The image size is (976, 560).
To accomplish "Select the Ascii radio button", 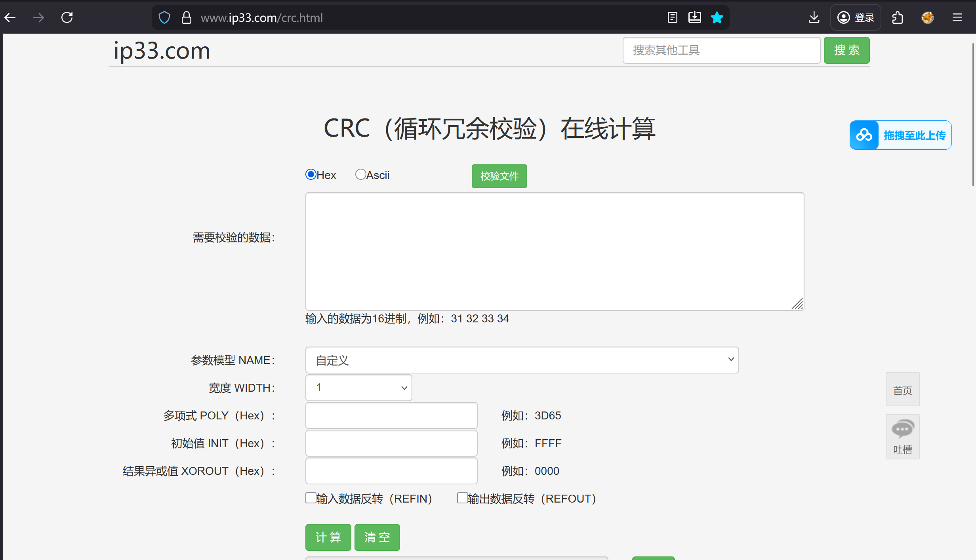I will click(360, 174).
